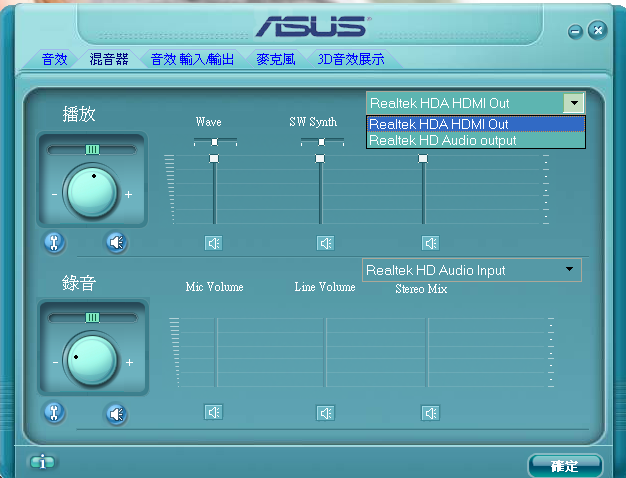The width and height of the screenshot is (626, 478).
Task: Switch to the 混音器 tab
Action: [109, 59]
